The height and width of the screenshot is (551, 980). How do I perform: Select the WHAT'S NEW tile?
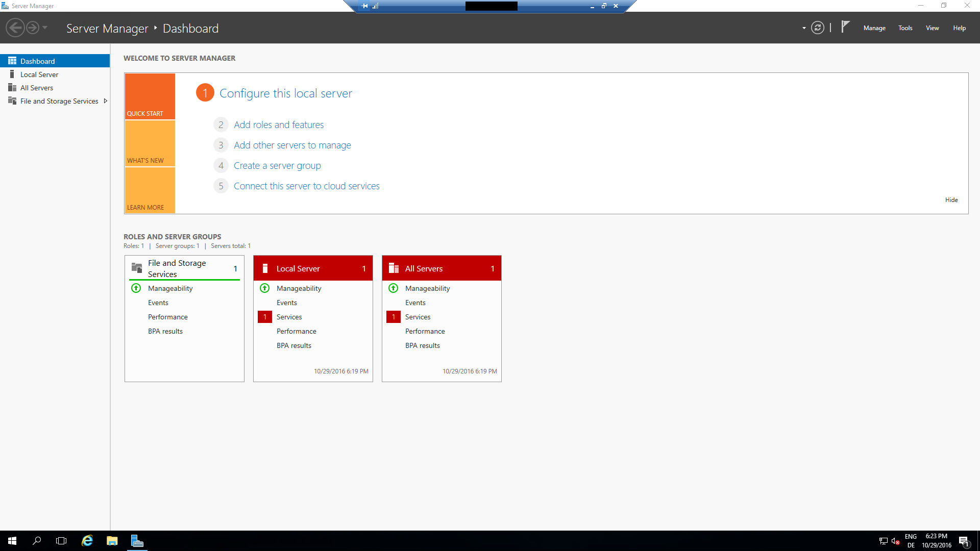click(x=150, y=143)
